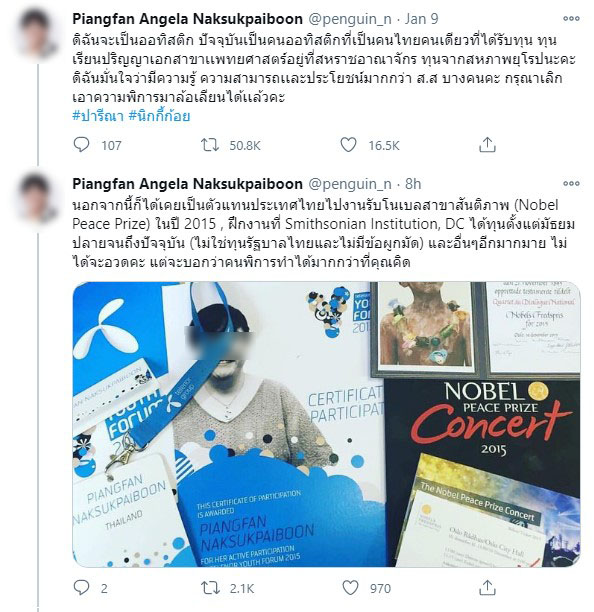
Task: Share the Jan 9 tweet
Action: pyautogui.click(x=487, y=144)
